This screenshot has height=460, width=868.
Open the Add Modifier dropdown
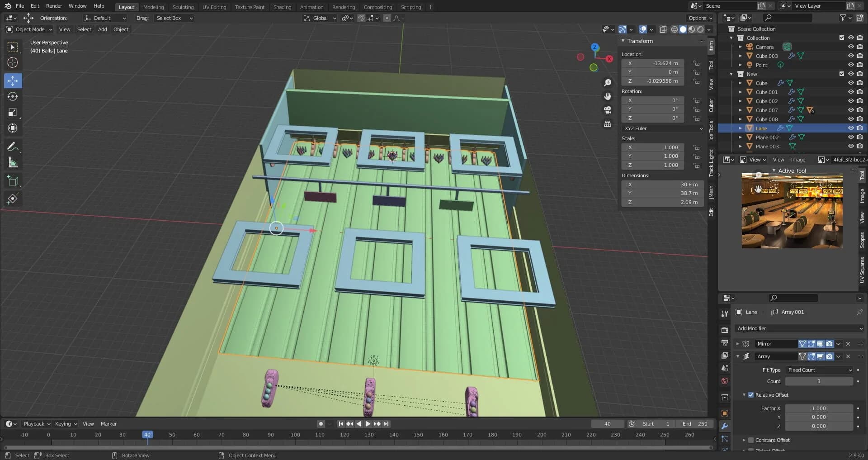click(x=799, y=328)
